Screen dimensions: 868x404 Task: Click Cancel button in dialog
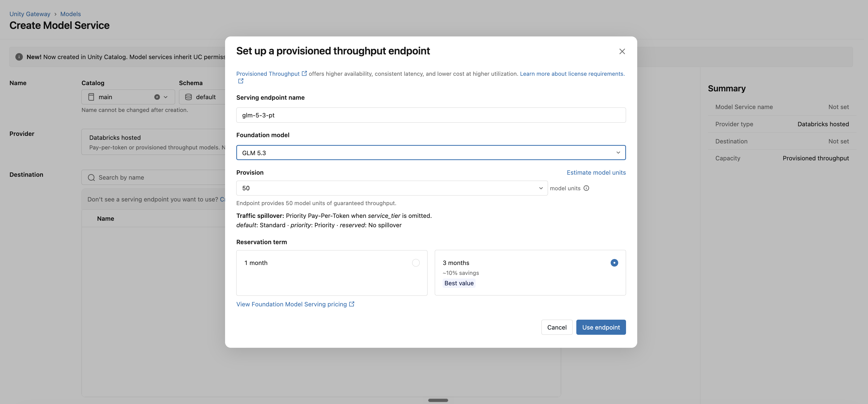click(x=557, y=327)
